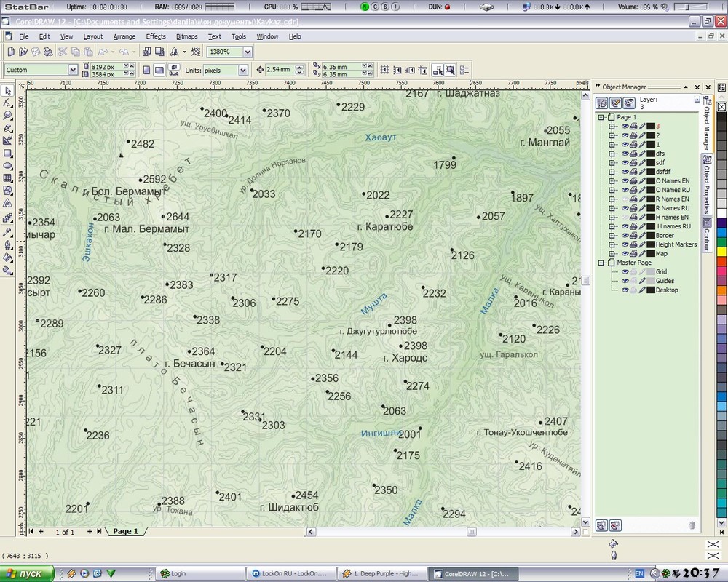
Task: Show the R Names EN layer
Action: click(x=624, y=199)
